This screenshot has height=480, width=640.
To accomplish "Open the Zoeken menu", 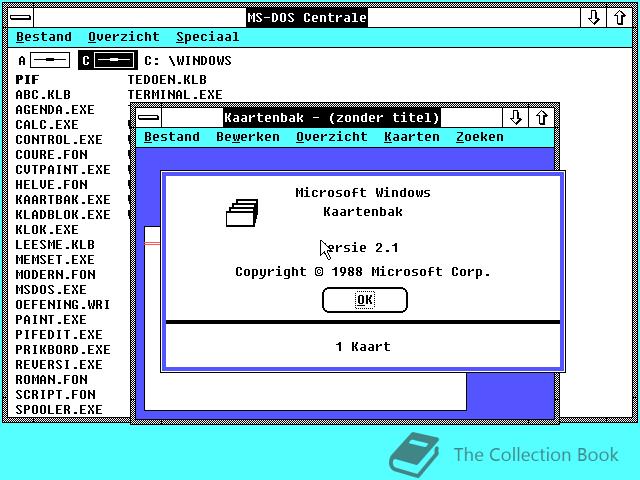I will (480, 137).
